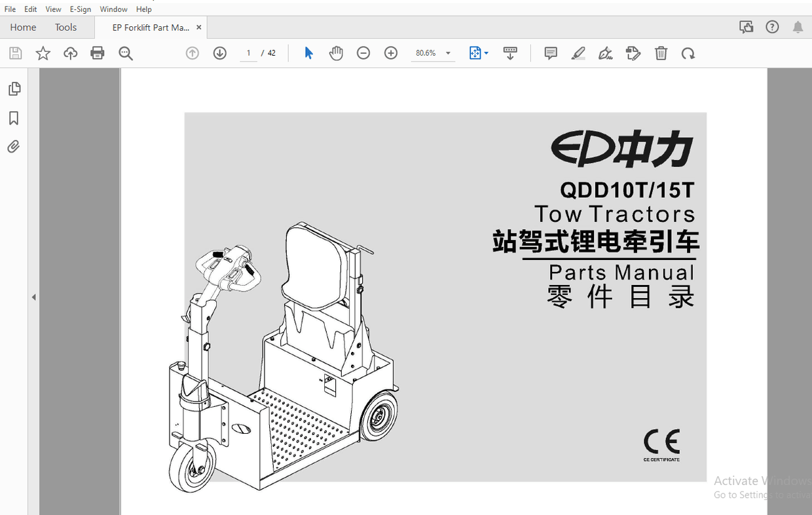
Task: Print the parts manual
Action: pyautogui.click(x=98, y=53)
